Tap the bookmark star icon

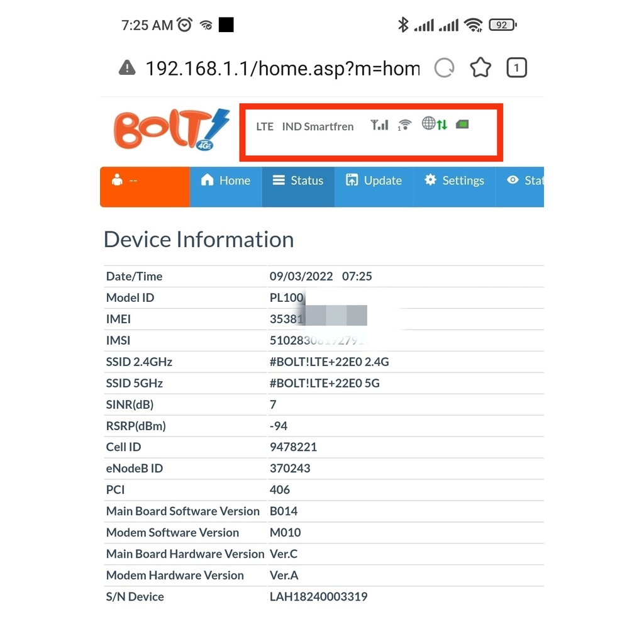(x=480, y=68)
